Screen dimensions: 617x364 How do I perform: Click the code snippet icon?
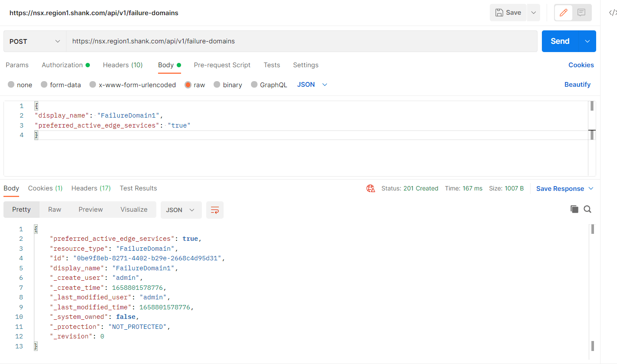click(x=612, y=13)
